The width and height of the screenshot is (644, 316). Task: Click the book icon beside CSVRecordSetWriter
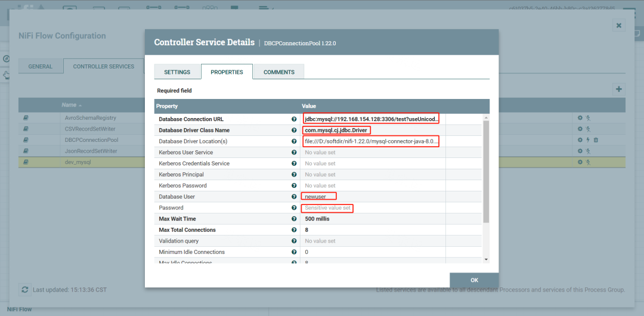tap(26, 129)
